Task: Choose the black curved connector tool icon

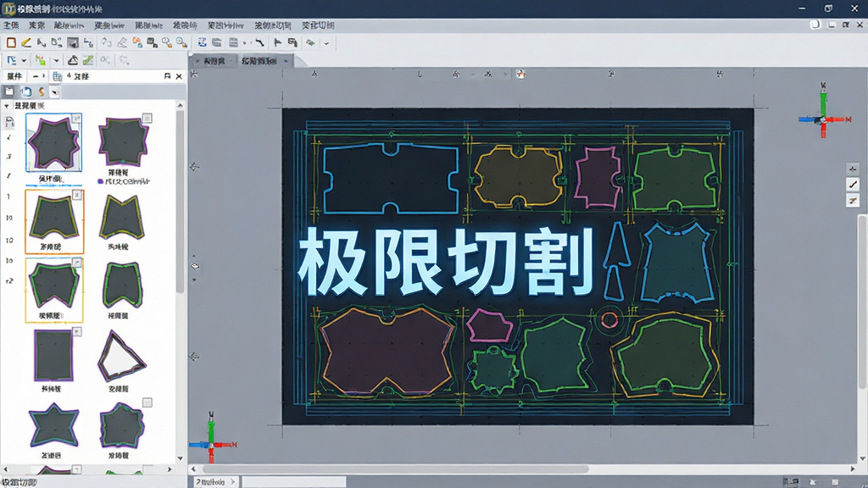Action: coord(260,42)
